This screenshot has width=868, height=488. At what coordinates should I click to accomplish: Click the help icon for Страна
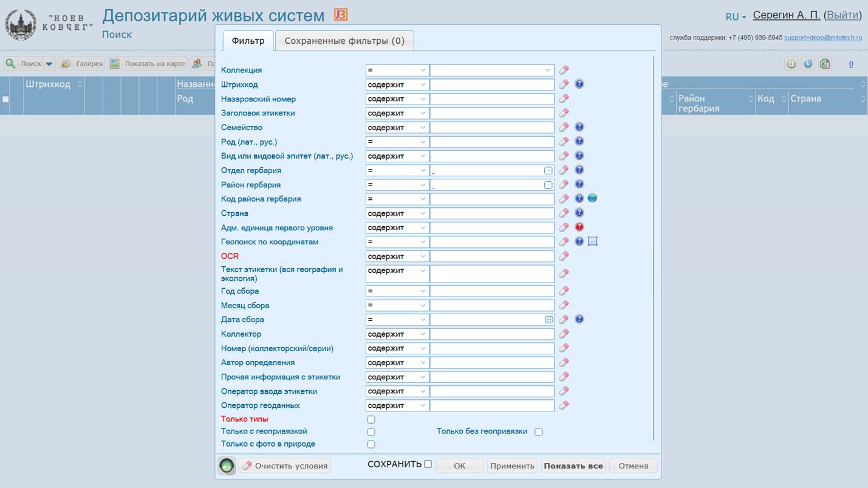pos(579,213)
